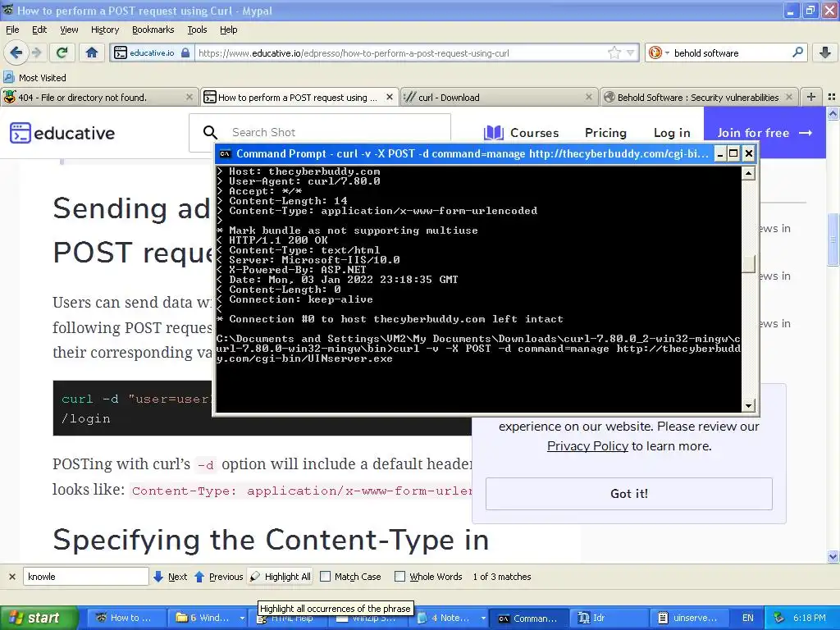Click the educative logo
The height and width of the screenshot is (630, 840).
coord(62,133)
